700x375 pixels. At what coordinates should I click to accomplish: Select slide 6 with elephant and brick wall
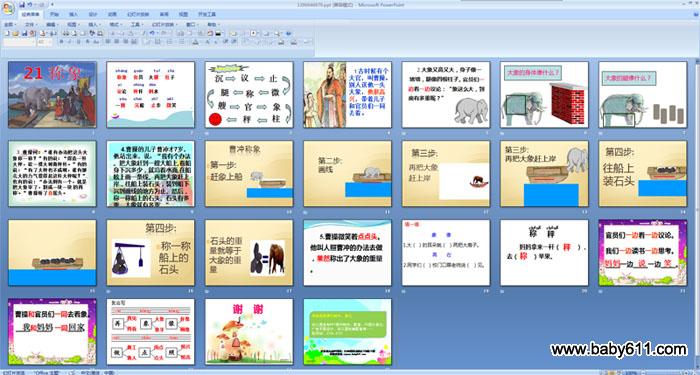click(544, 95)
